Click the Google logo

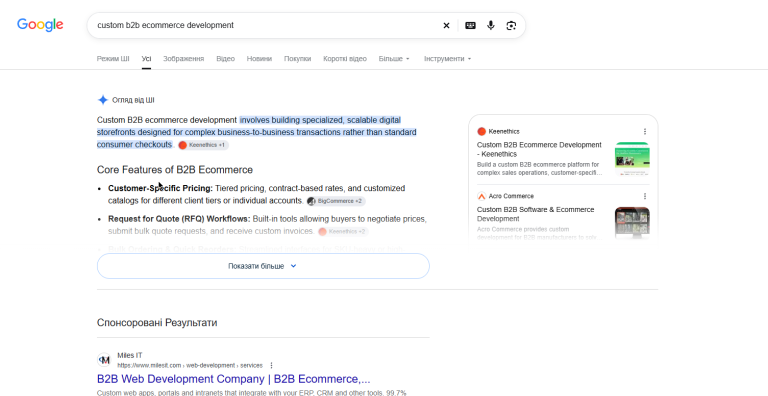pos(40,25)
